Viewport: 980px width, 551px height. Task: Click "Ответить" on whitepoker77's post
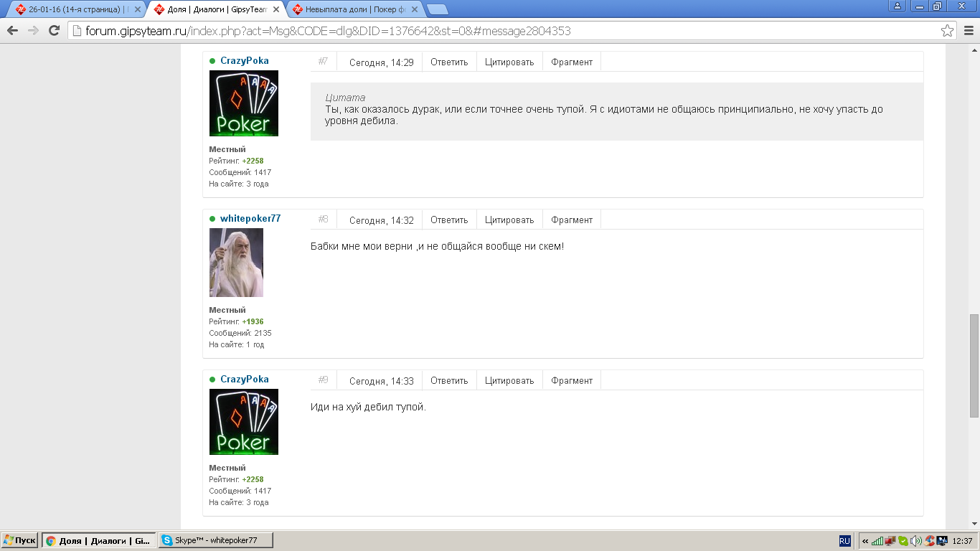[x=449, y=220]
